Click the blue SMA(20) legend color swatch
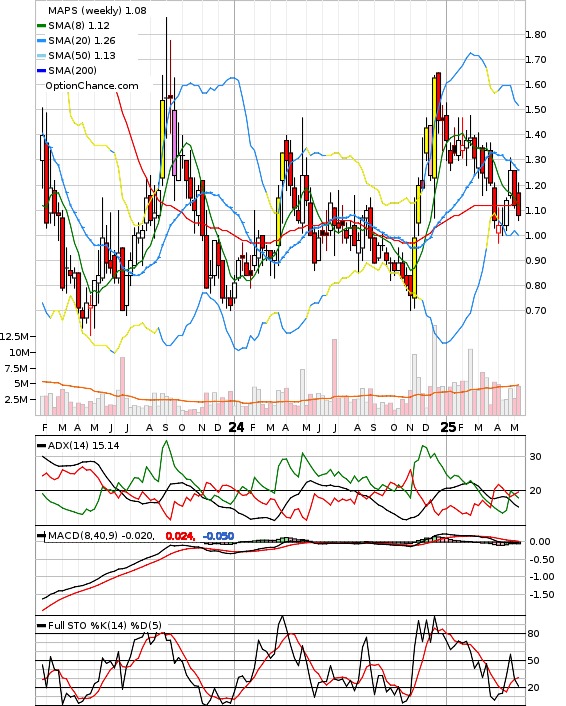The height and width of the screenshot is (706, 566). click(41, 41)
